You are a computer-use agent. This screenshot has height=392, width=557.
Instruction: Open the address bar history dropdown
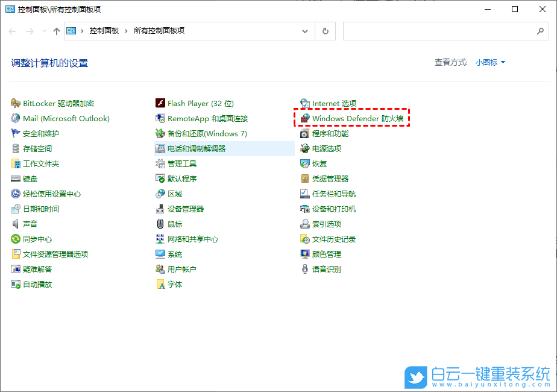(305, 31)
